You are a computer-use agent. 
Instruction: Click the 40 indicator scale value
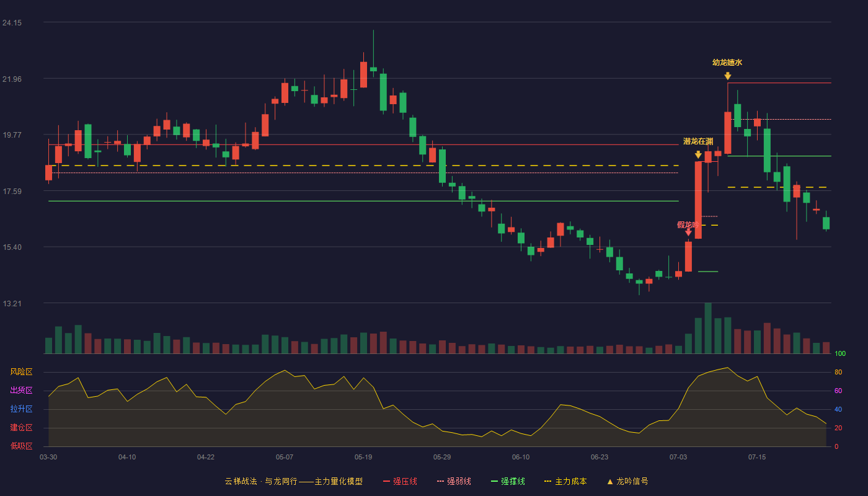(838, 409)
